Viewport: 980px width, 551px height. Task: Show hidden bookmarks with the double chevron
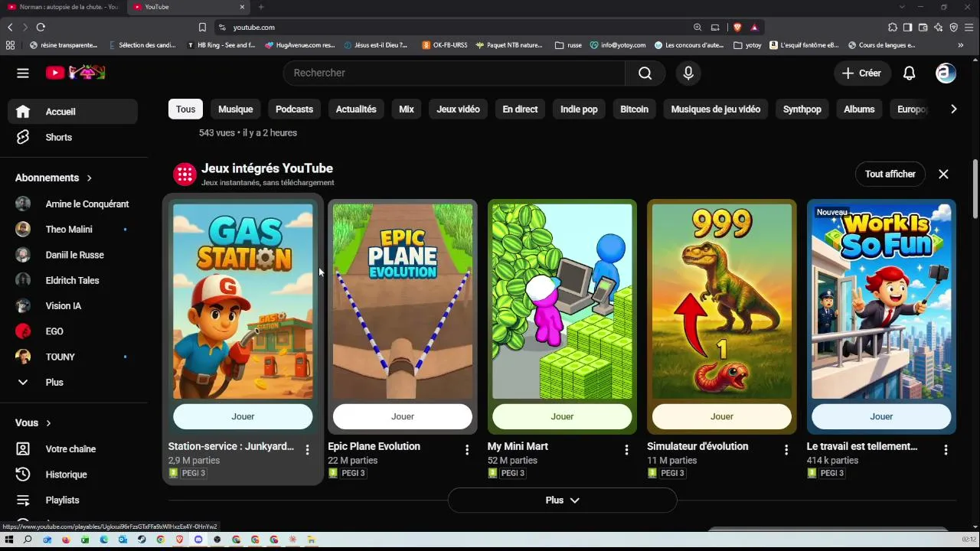tap(961, 45)
